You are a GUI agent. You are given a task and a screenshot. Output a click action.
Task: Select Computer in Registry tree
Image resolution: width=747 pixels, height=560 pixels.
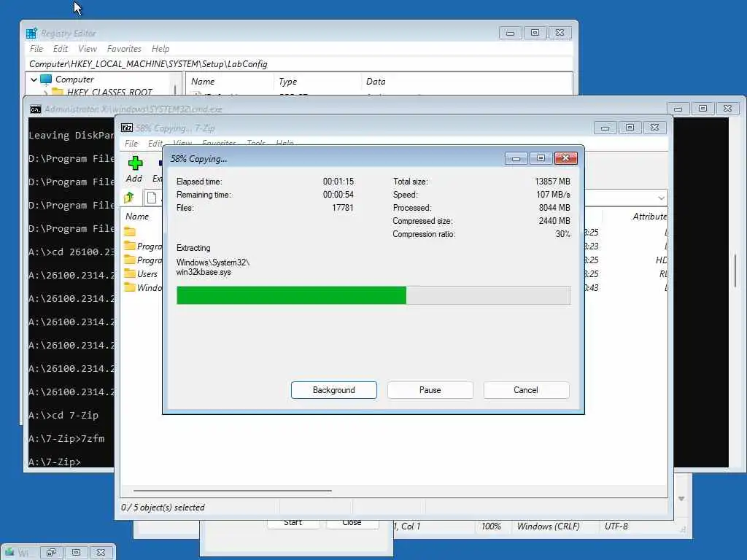74,79
